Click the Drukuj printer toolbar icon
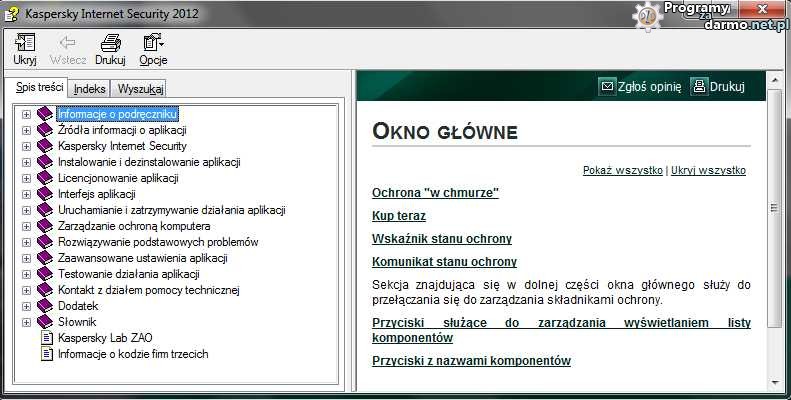Screen dimensions: 791x400 (x=110, y=42)
